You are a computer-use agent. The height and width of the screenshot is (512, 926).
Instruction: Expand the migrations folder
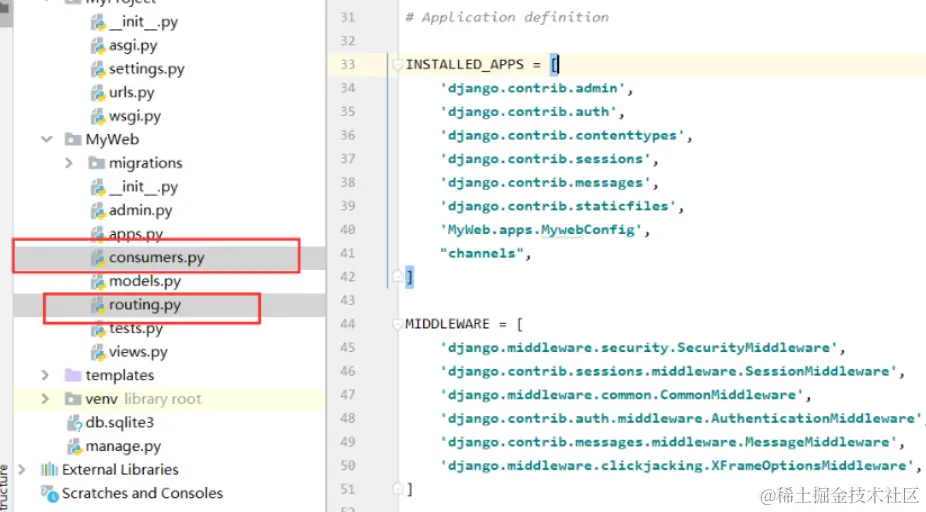tap(69, 163)
